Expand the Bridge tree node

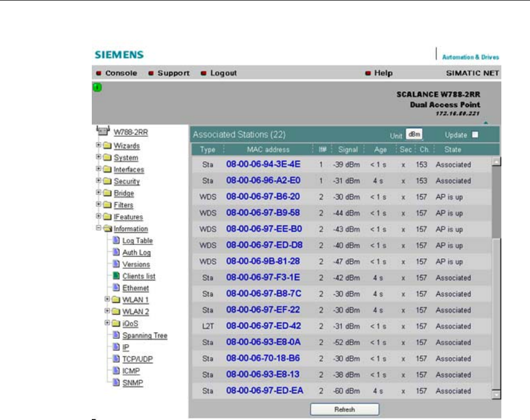(x=98, y=192)
